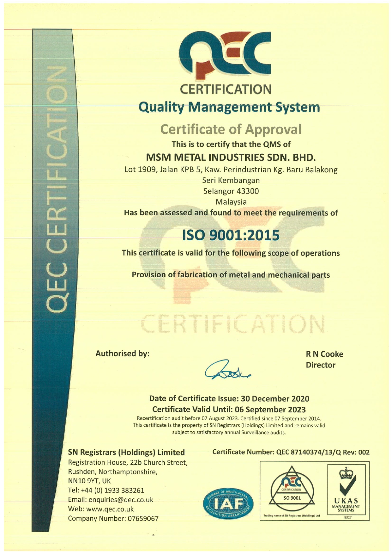Select 'Provision of fabrication of metal and mechanical parts'
The width and height of the screenshot is (392, 555).
point(231,275)
